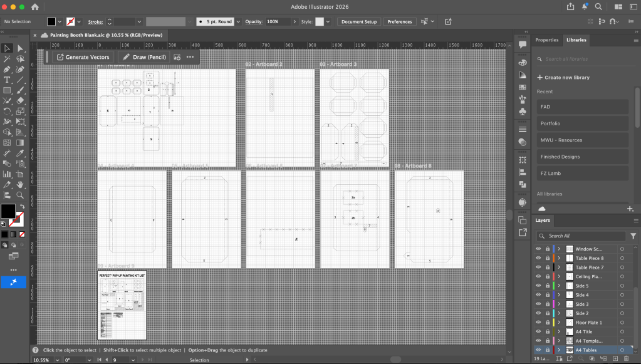Open the graphic Style dropdown

tap(328, 21)
